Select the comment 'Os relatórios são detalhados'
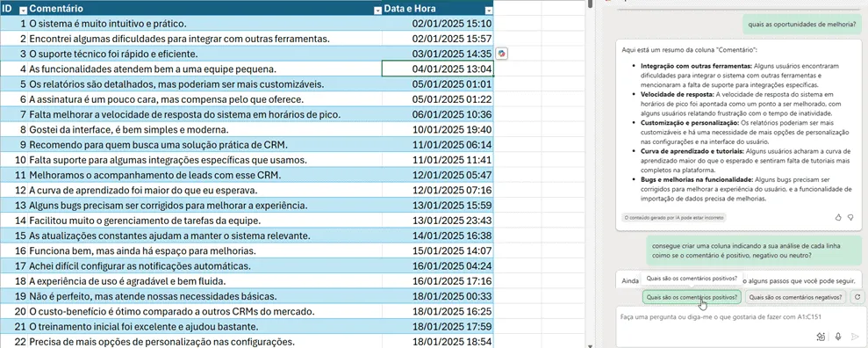The image size is (868, 348). click(x=204, y=84)
